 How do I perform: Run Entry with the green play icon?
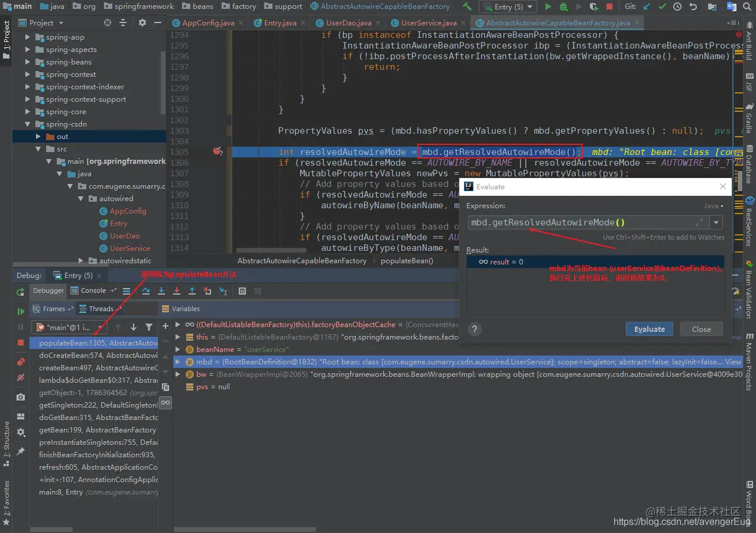coord(548,7)
